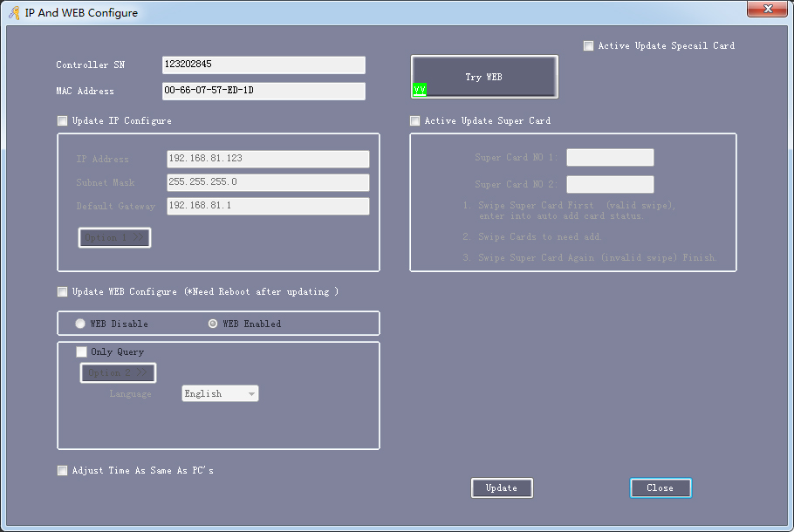Click the Close button at bottom
The image size is (794, 532).
[x=661, y=488]
